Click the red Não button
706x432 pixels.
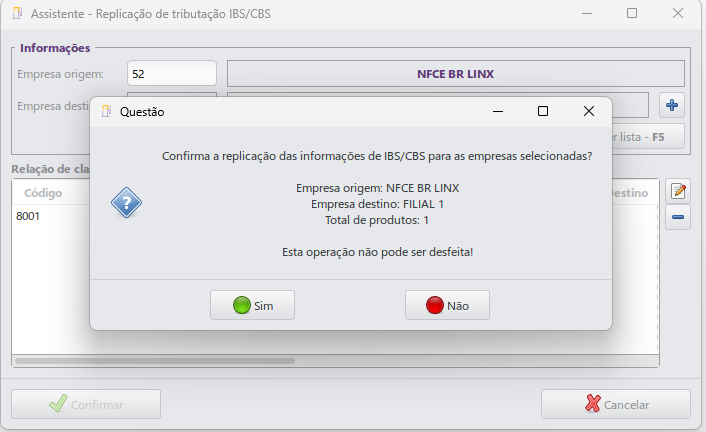click(x=446, y=305)
